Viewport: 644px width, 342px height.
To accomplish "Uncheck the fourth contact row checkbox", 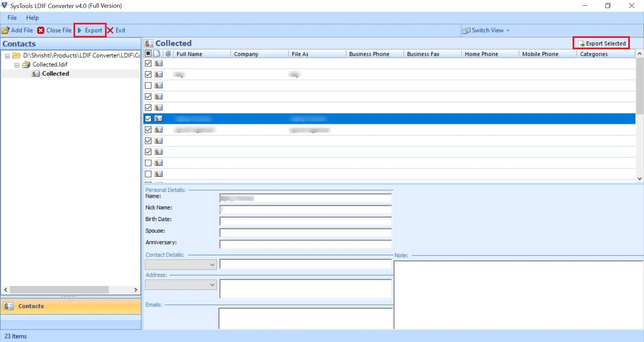I will (148, 96).
